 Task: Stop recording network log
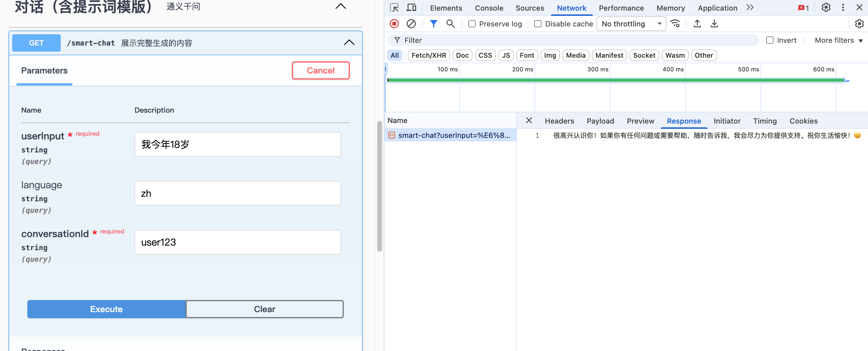pyautogui.click(x=394, y=24)
